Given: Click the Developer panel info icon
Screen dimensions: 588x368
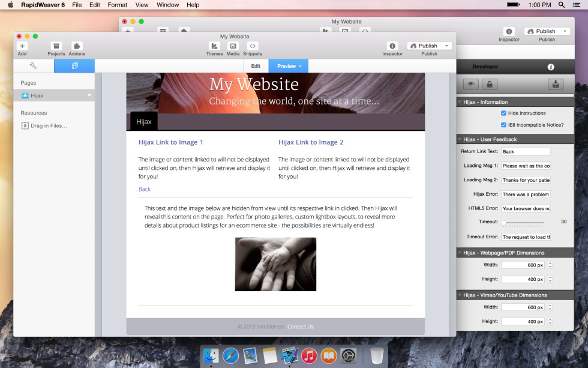Looking at the screenshot, I should coord(551,67).
